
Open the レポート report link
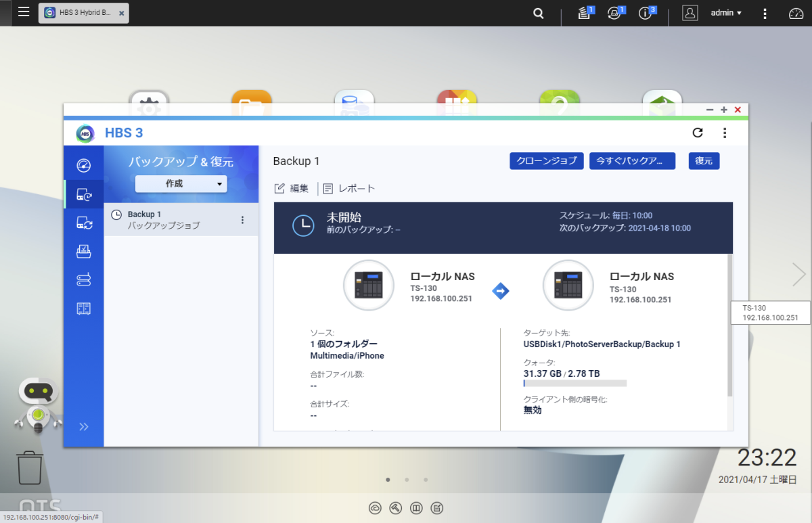click(x=348, y=189)
